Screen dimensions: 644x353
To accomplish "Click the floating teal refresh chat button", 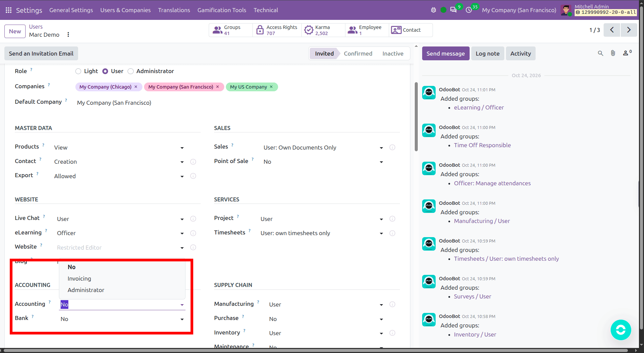I will [621, 330].
